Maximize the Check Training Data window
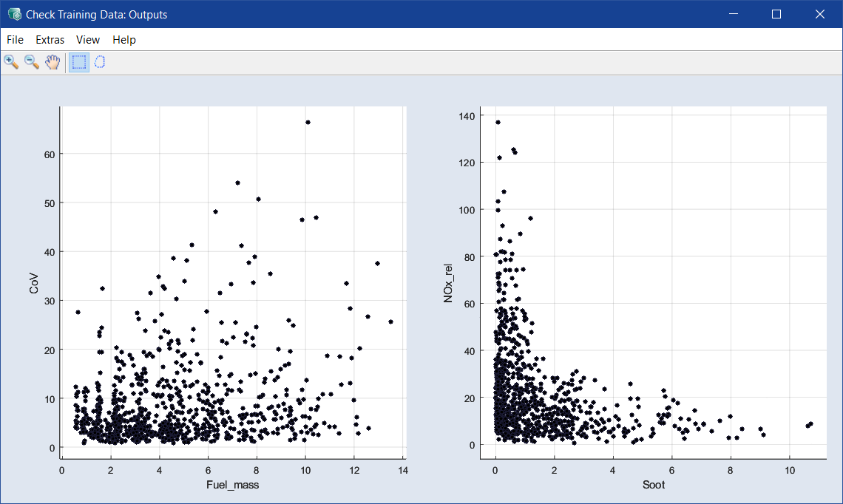The image size is (843, 504). (776, 14)
